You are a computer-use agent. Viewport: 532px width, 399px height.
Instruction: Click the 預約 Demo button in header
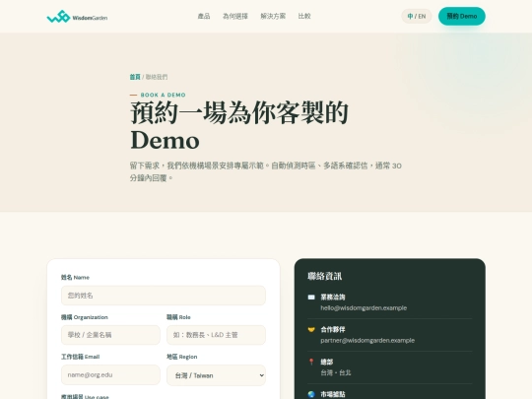[462, 17]
